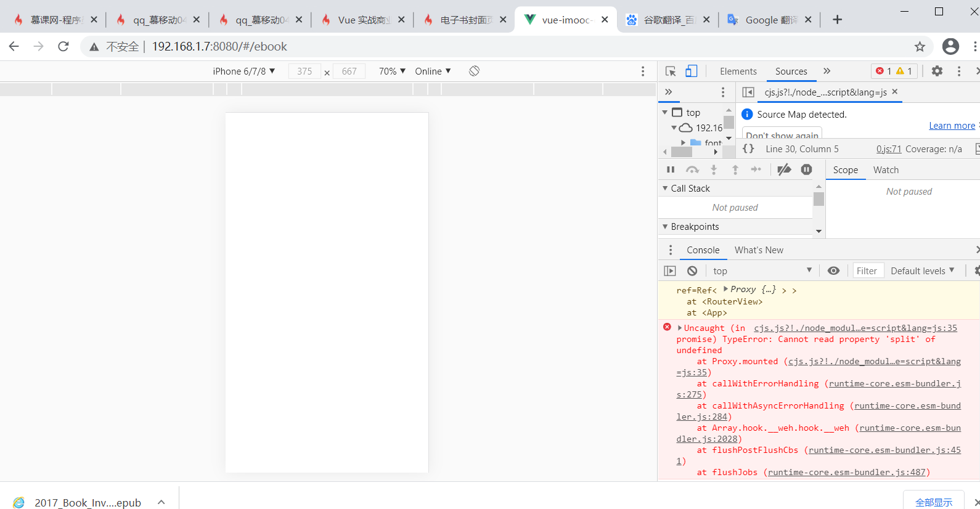980x509 pixels.
Task: Open the cjs.js script&lang=js:35 link
Action: (855, 328)
